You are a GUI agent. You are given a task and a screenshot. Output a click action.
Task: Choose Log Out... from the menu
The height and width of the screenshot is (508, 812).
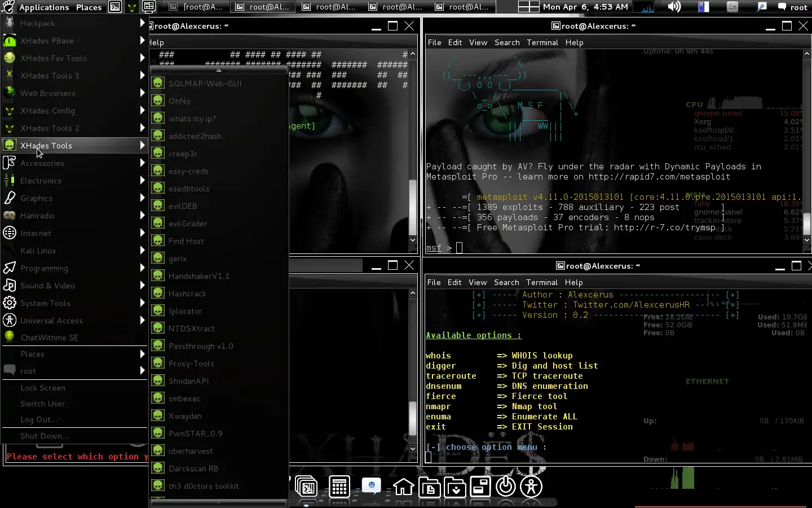(x=74, y=419)
